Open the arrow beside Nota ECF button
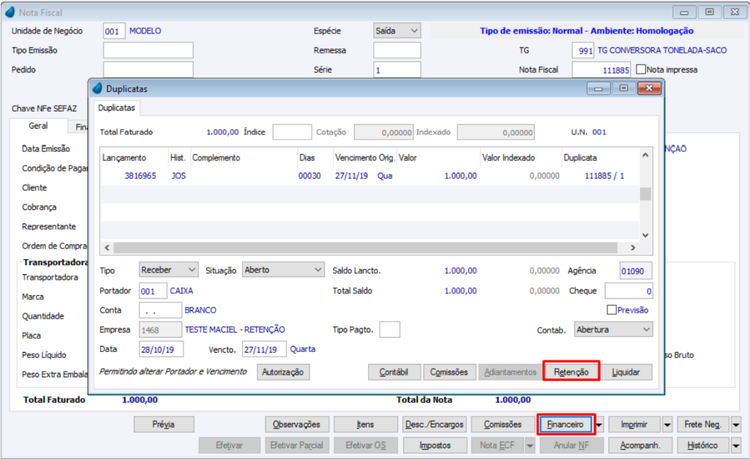The width and height of the screenshot is (750, 459). pyautogui.click(x=530, y=445)
